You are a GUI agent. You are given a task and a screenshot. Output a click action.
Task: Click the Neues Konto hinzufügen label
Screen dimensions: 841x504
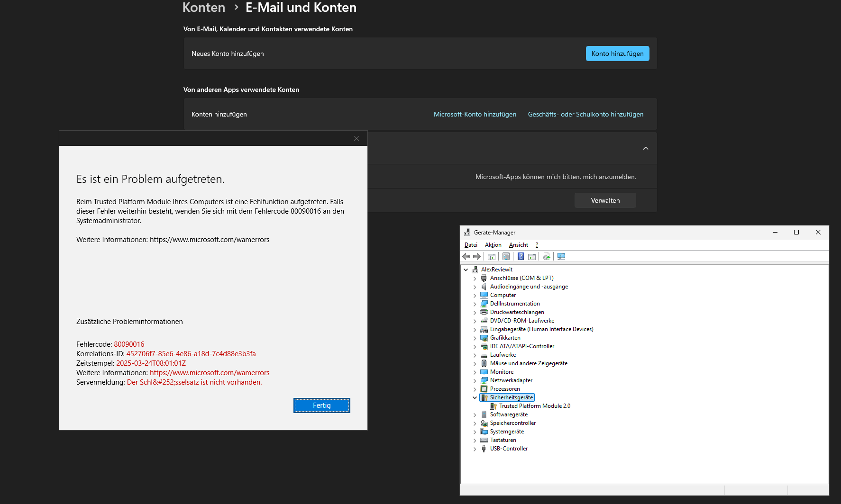(228, 54)
